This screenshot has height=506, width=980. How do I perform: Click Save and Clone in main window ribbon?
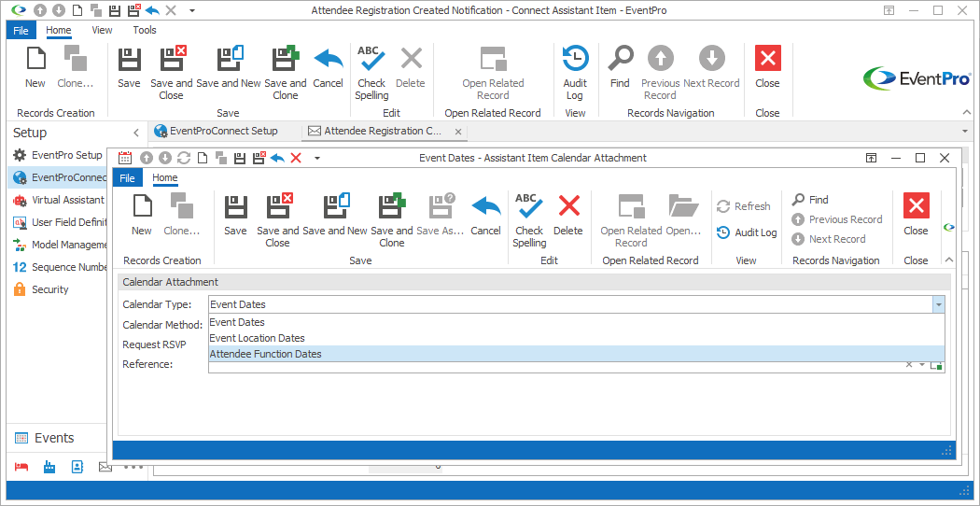point(285,73)
